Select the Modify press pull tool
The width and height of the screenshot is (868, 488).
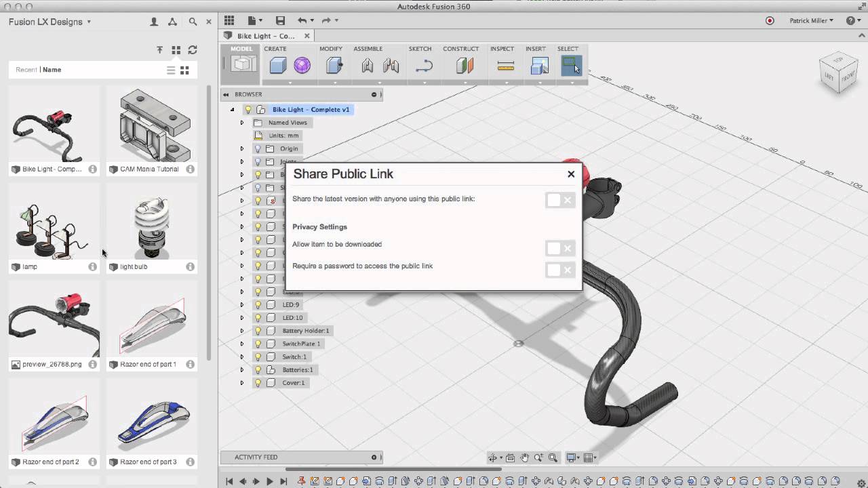tap(334, 65)
